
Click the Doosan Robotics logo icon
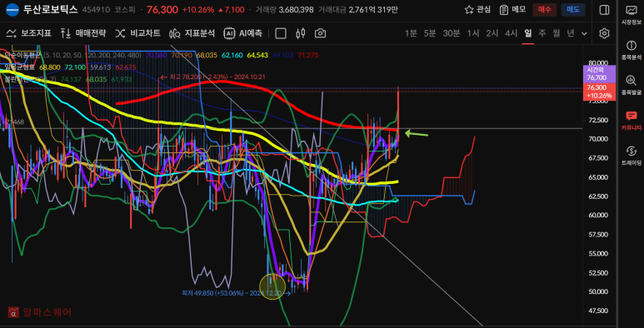(12, 10)
